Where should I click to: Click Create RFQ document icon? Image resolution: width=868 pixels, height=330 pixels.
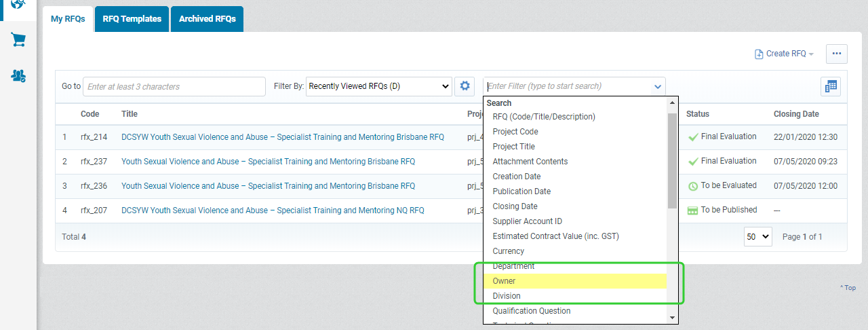[x=759, y=54]
